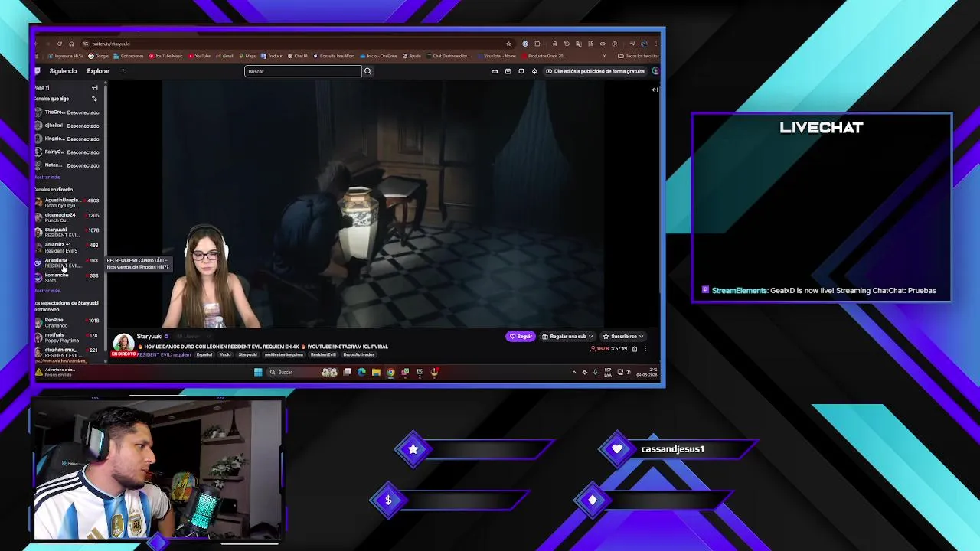Screen dimensions: 980x551
Task: Open AgustinUnapla Dead by Daylight channel
Action: [x=67, y=202]
